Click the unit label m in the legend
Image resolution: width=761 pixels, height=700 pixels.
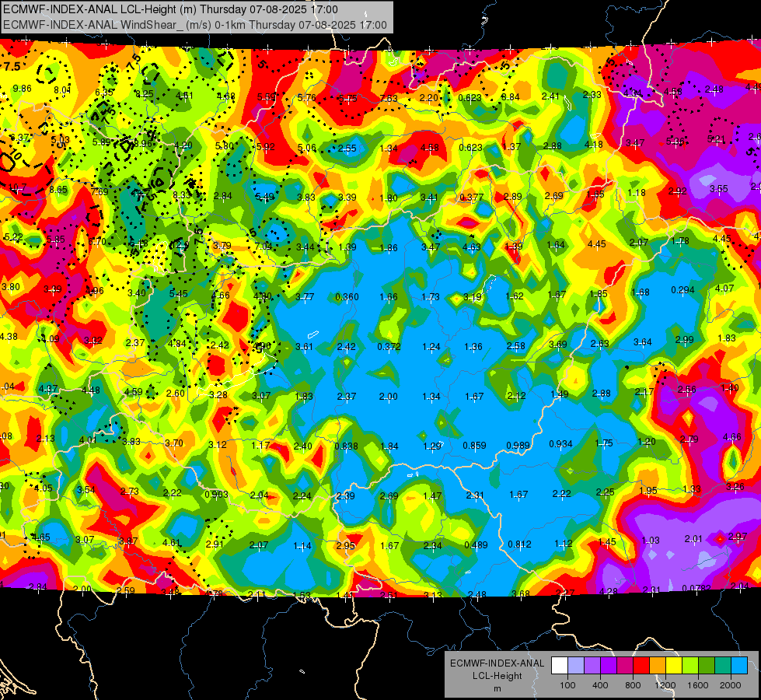tap(497, 688)
